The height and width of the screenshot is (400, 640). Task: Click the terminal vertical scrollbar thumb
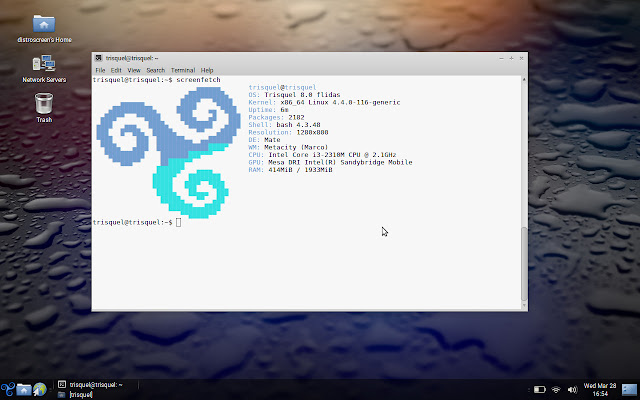(x=524, y=264)
